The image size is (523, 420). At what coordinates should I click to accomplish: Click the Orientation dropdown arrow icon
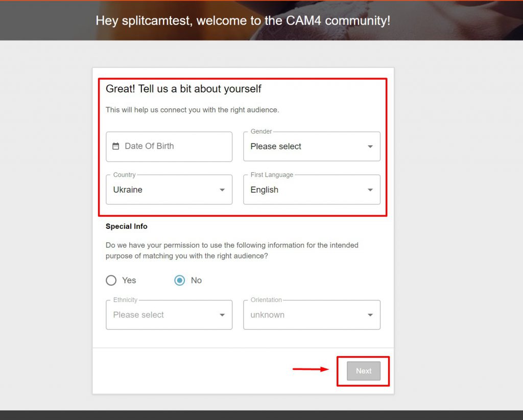tap(370, 315)
